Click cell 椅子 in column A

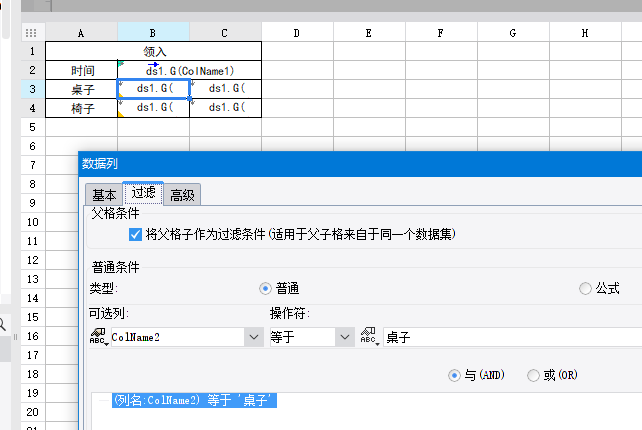pyautogui.click(x=81, y=108)
